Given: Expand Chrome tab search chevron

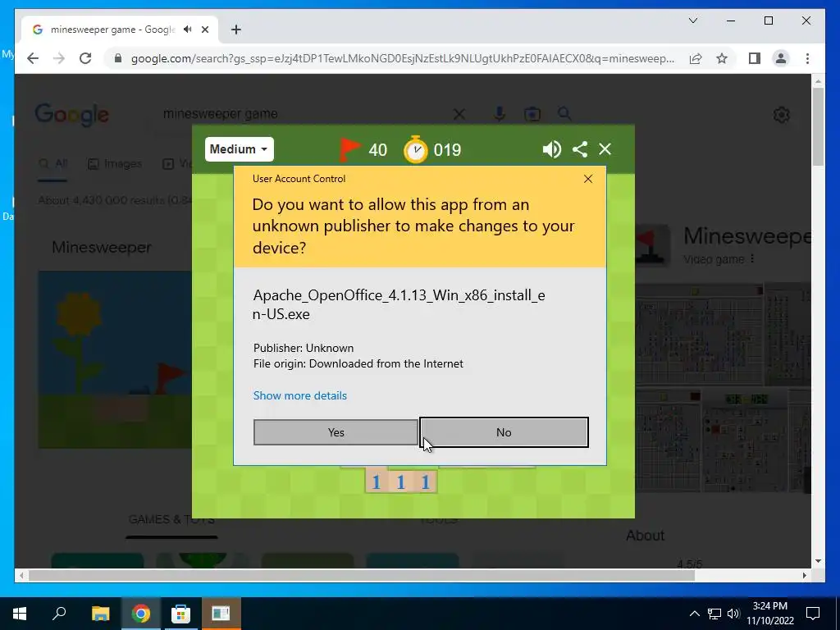Looking at the screenshot, I should pos(692,21).
